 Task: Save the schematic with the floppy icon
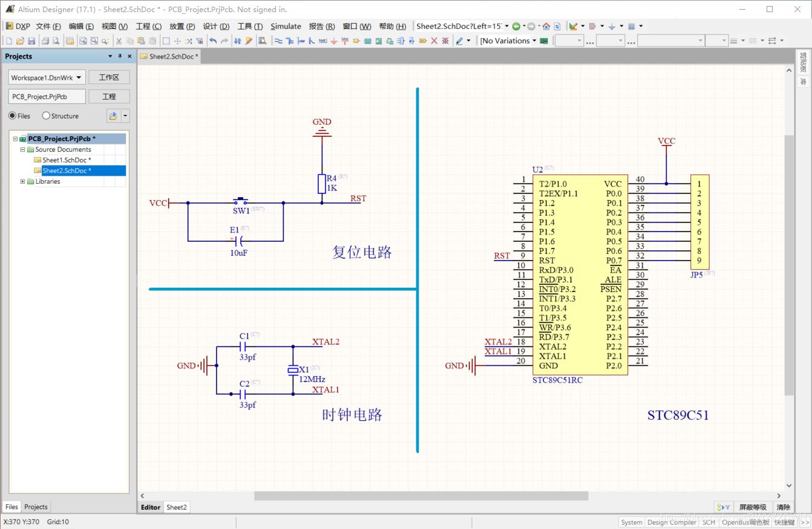[x=31, y=41]
